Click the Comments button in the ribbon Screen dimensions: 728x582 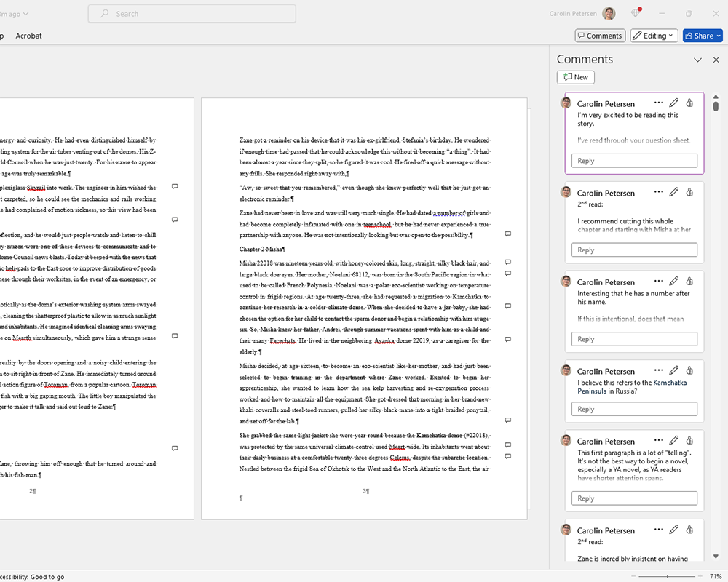coord(600,36)
